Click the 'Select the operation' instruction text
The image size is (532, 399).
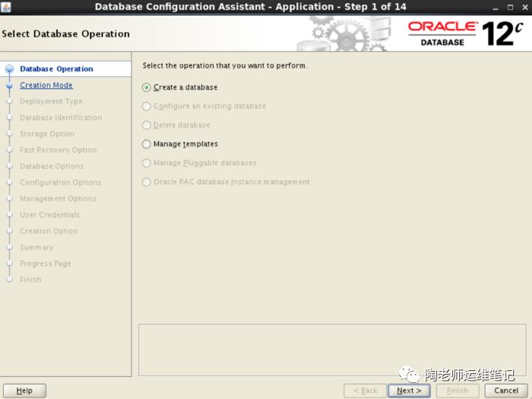[225, 66]
